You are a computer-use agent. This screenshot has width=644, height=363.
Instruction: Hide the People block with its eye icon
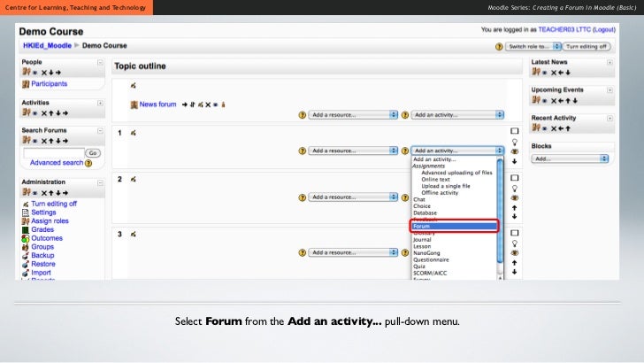(35, 73)
